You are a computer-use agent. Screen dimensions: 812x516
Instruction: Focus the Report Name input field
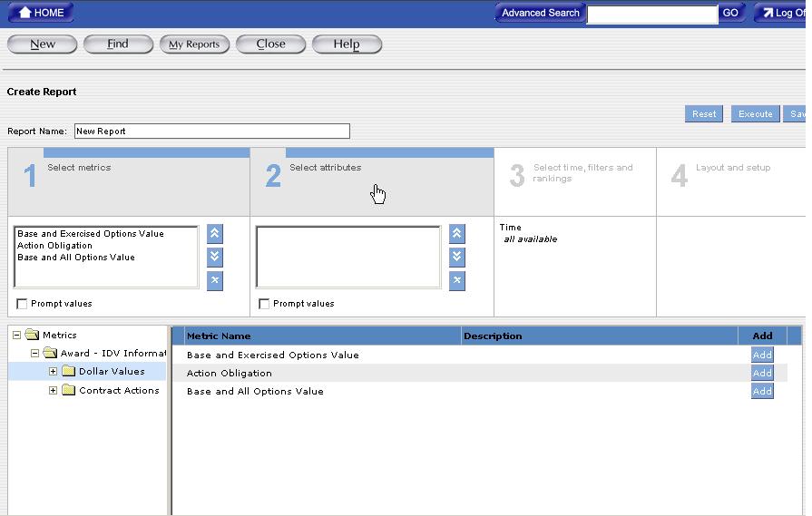click(x=211, y=131)
